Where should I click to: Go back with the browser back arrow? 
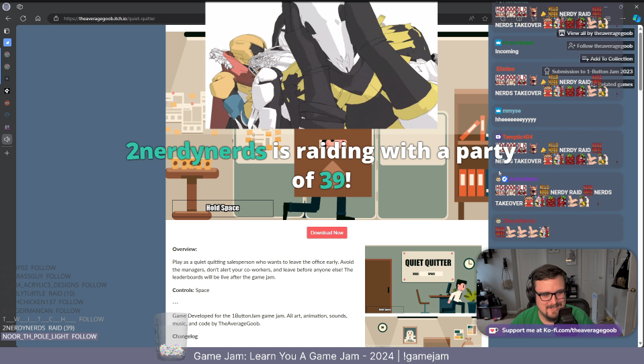[8, 19]
